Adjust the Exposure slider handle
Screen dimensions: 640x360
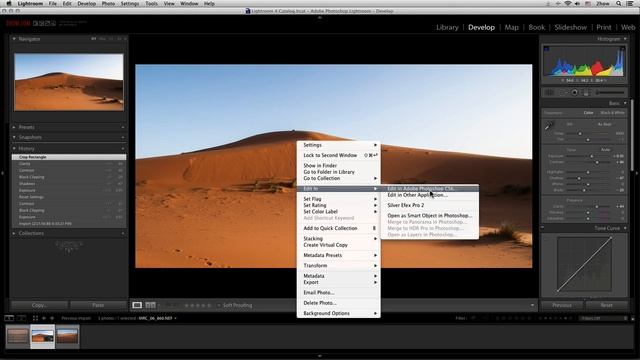592,156
